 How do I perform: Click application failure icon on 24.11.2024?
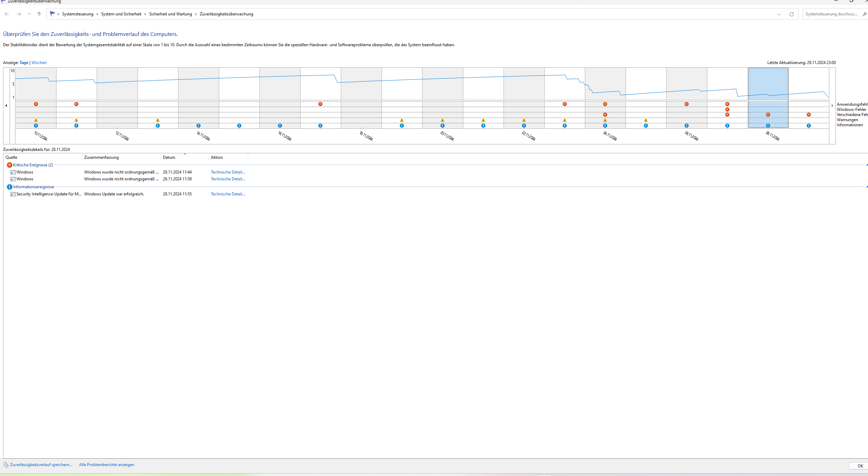click(605, 104)
